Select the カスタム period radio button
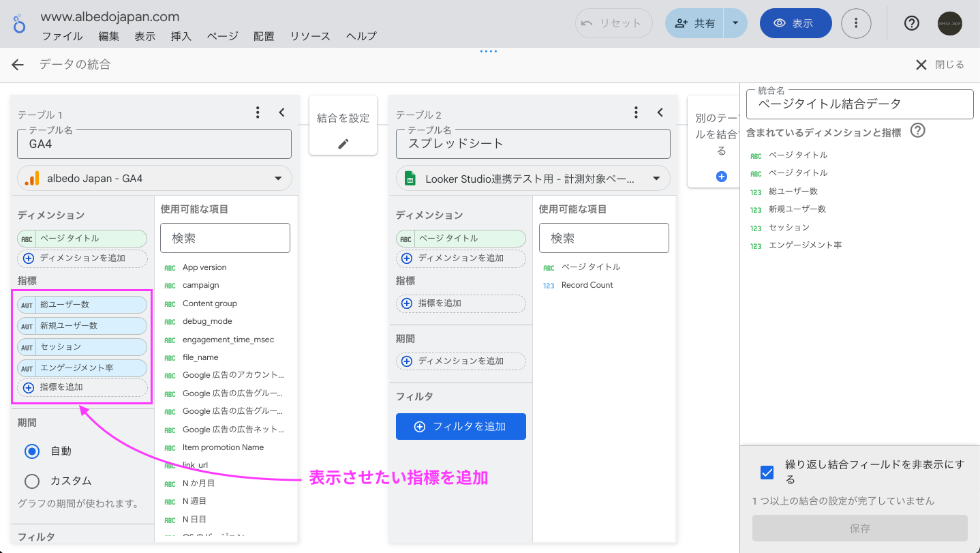Image resolution: width=980 pixels, height=553 pixels. 31,481
